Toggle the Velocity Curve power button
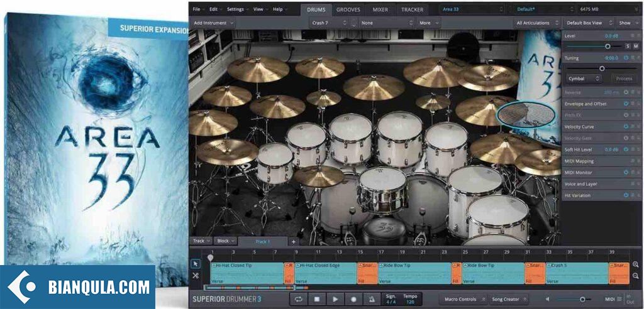The height and width of the screenshot is (309, 644). (x=626, y=127)
